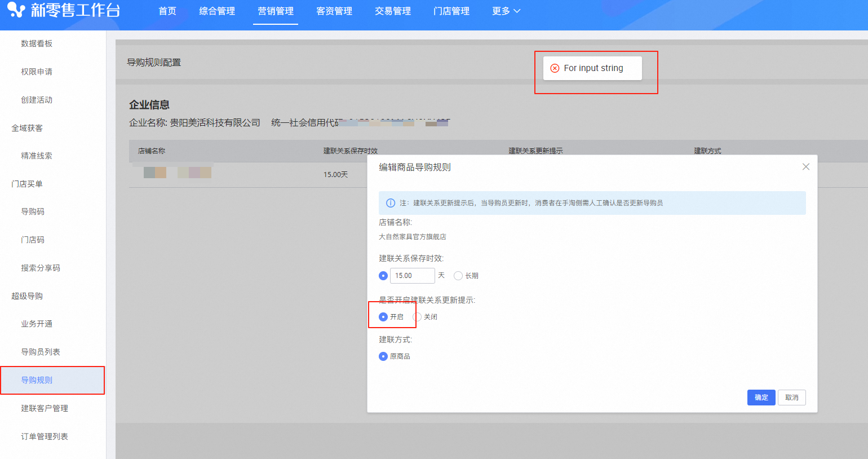Select 关闭 to disable the update prompt
868x459 pixels.
click(x=418, y=317)
